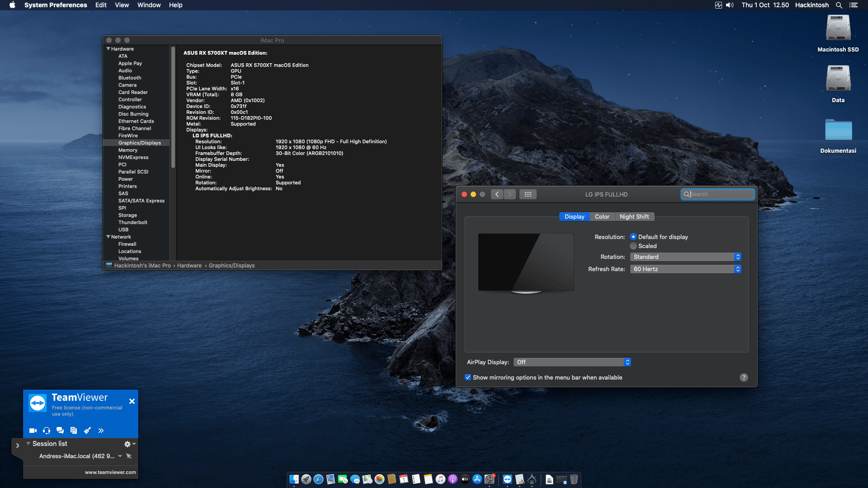Select Bluetooth in System Information sidebar

[130, 78]
